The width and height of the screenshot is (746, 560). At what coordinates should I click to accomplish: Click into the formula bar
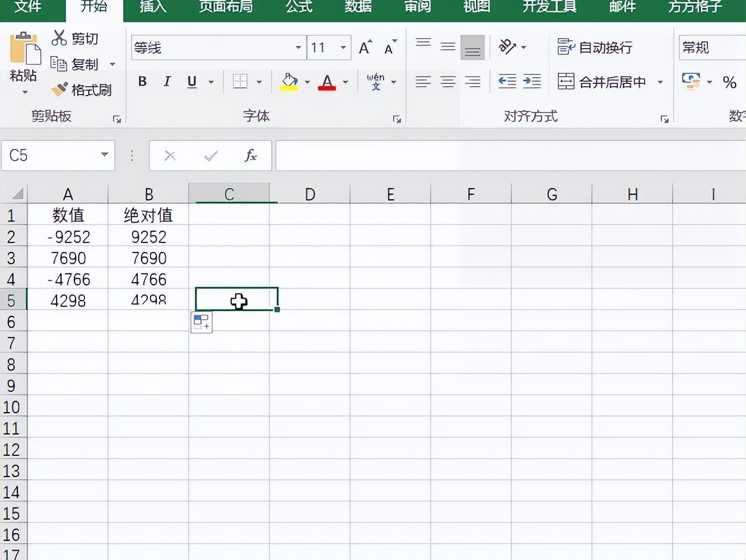point(511,155)
